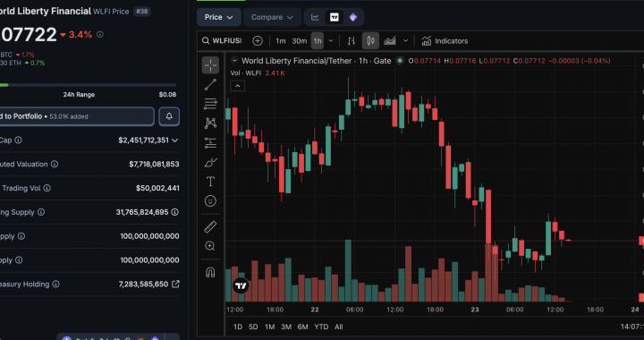Viewport: 644px width, 340px height.
Task: Click the Market Cap info icon
Action: pos(18,140)
